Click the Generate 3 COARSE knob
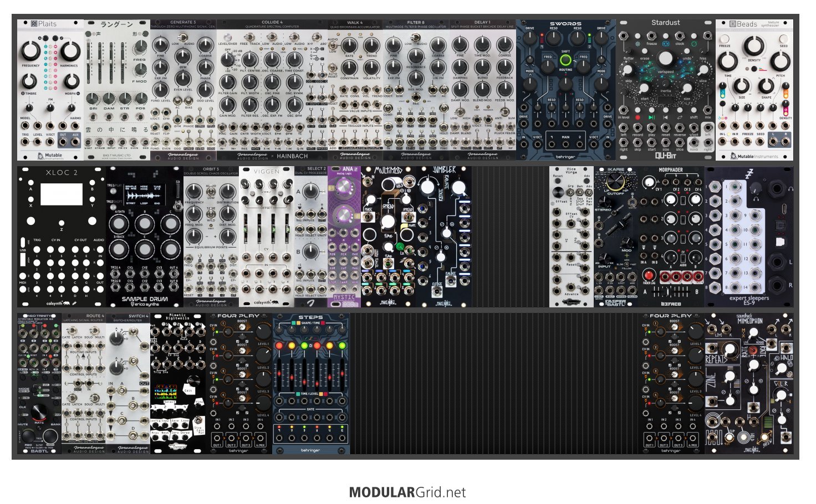This screenshot has width=816, height=504. point(206,45)
